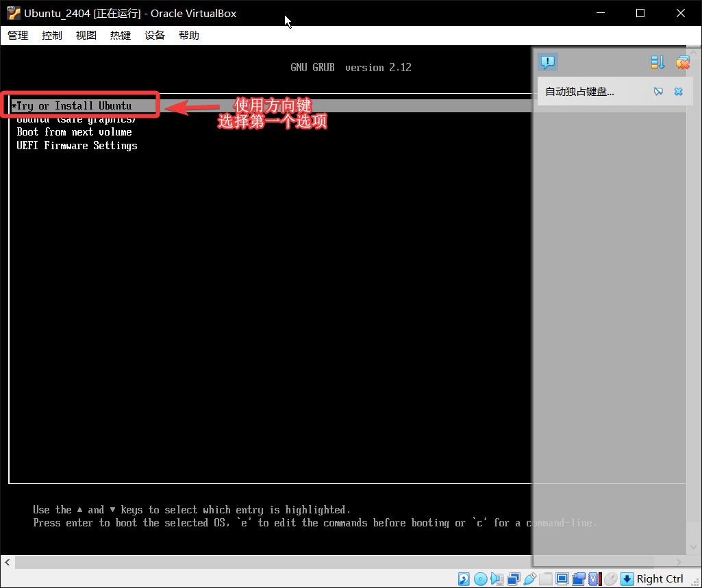The image size is (702, 588).
Task: Maximize the Ubuntu_2404 VirtualBox window
Action: 640,13
